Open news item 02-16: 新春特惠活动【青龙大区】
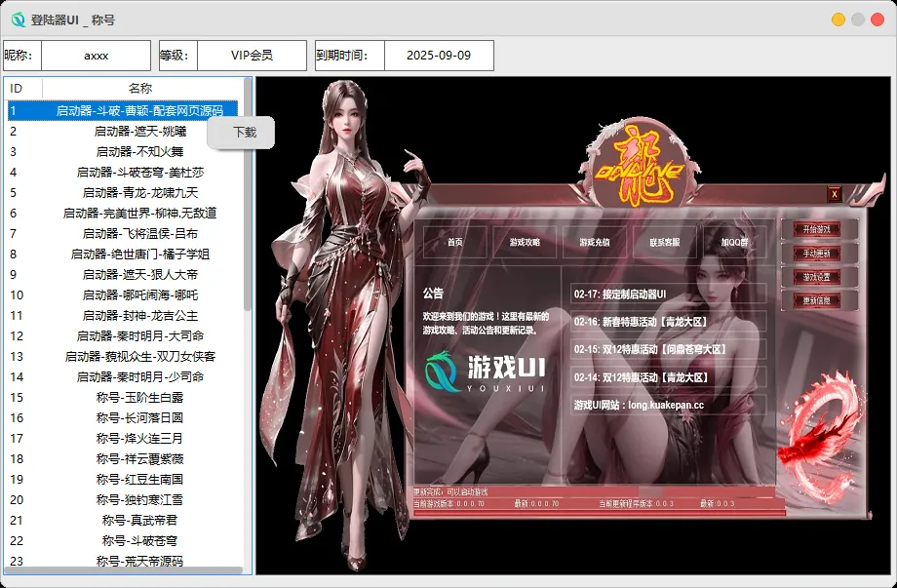This screenshot has height=588, width=897. [668, 322]
